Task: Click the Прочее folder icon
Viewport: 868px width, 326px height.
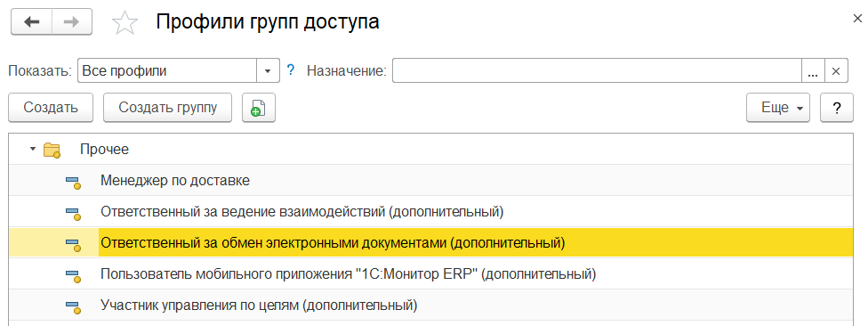Action: click(x=52, y=150)
